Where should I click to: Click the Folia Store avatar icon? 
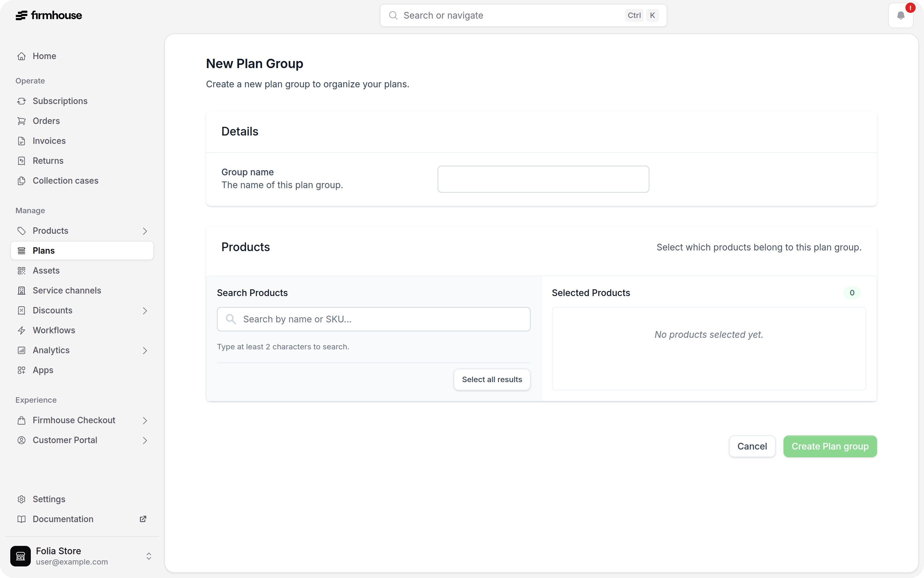pyautogui.click(x=21, y=556)
